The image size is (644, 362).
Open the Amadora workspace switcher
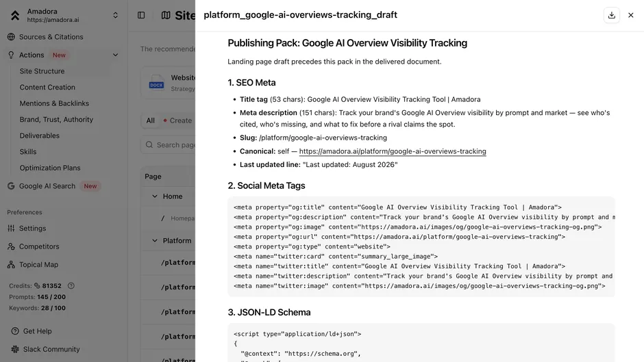point(115,15)
